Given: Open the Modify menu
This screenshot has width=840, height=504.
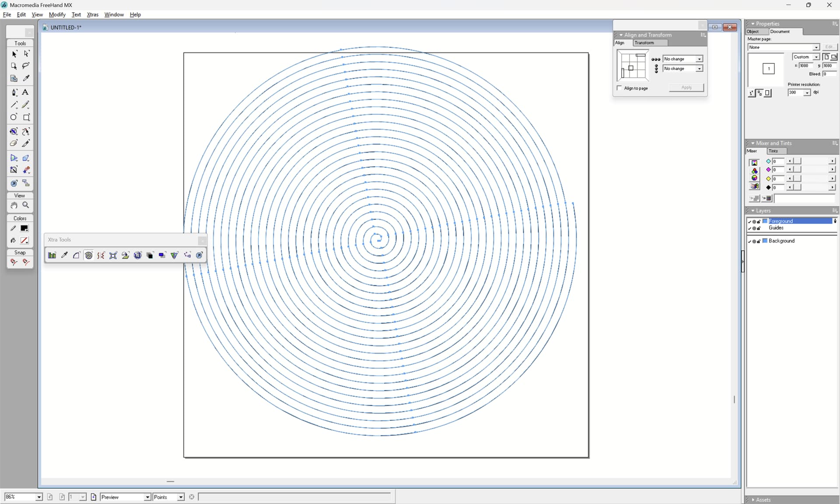Looking at the screenshot, I should tap(57, 14).
